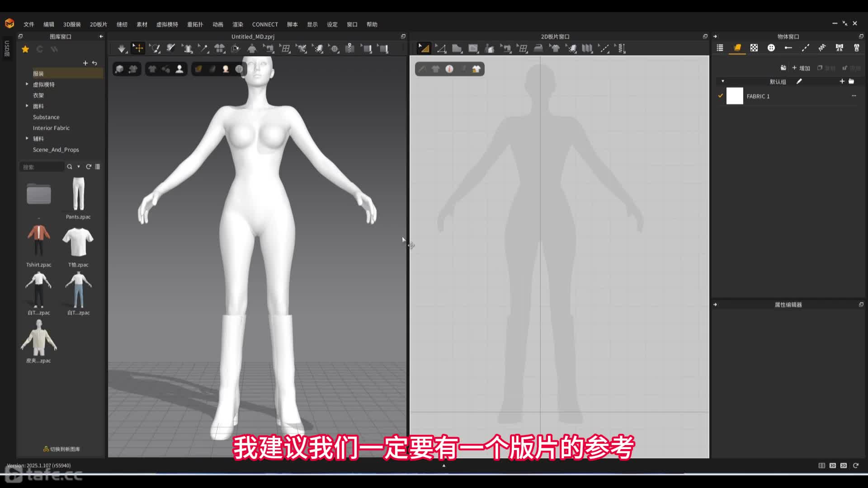868x488 pixels.
Task: Expand the 虚拟模特 tree item
Action: (x=27, y=84)
